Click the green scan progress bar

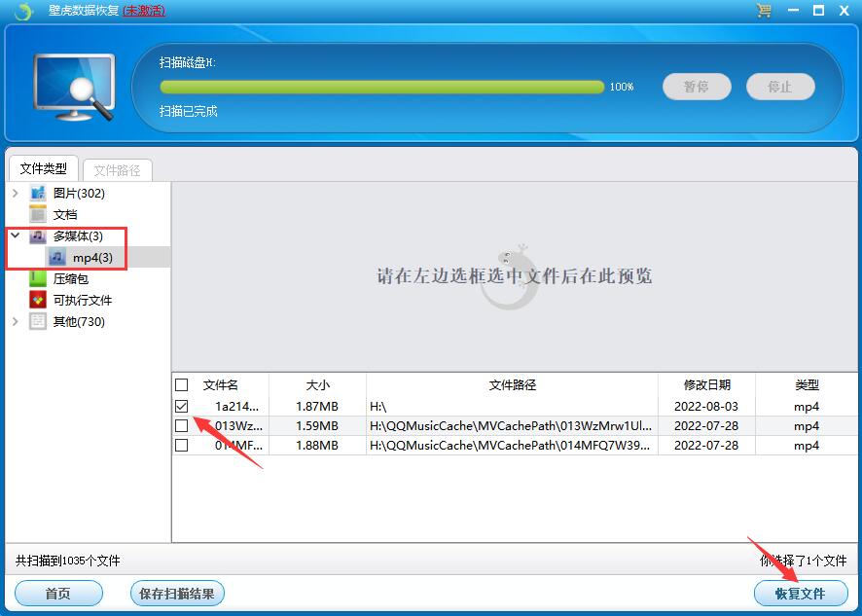[382, 87]
